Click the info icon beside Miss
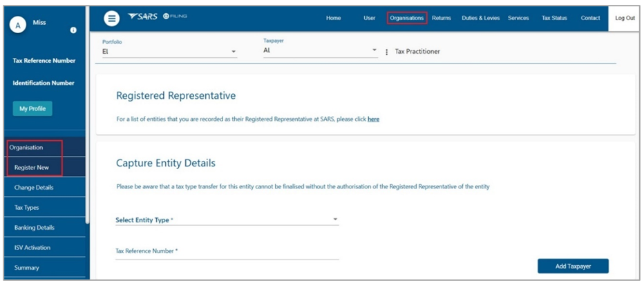Viewport: 644px width, 283px height. (x=73, y=30)
